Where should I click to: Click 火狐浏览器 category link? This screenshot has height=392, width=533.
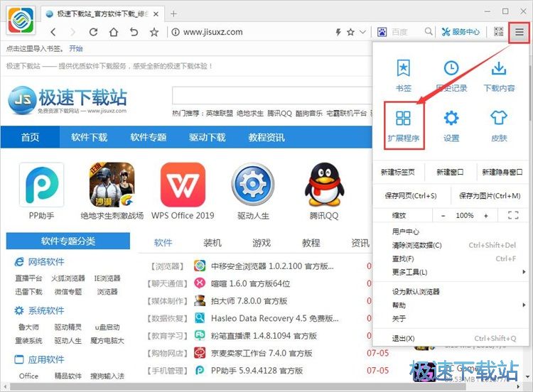pyautogui.click(x=68, y=278)
